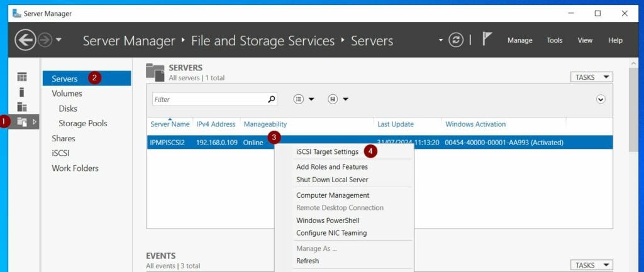This screenshot has width=644, height=272.
Task: Maximize the Server Manager window
Action: coord(597,14)
